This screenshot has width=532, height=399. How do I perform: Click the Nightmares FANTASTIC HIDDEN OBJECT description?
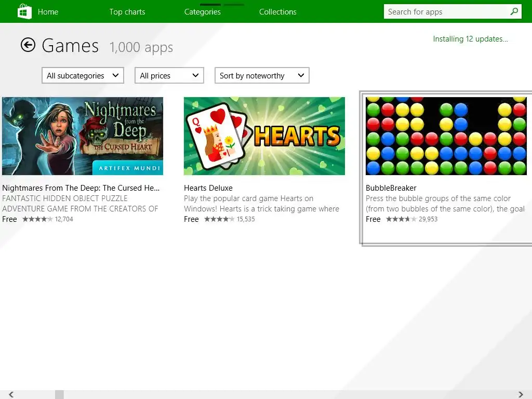click(80, 204)
